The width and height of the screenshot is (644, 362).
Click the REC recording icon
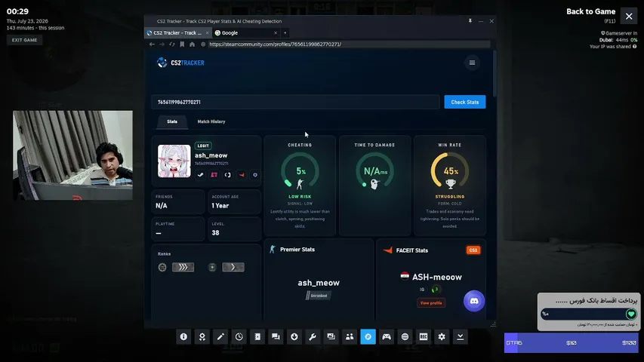coord(424,336)
